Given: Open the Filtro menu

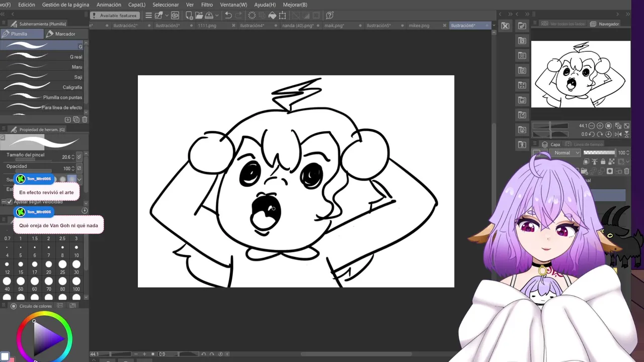Looking at the screenshot, I should 207,5.
